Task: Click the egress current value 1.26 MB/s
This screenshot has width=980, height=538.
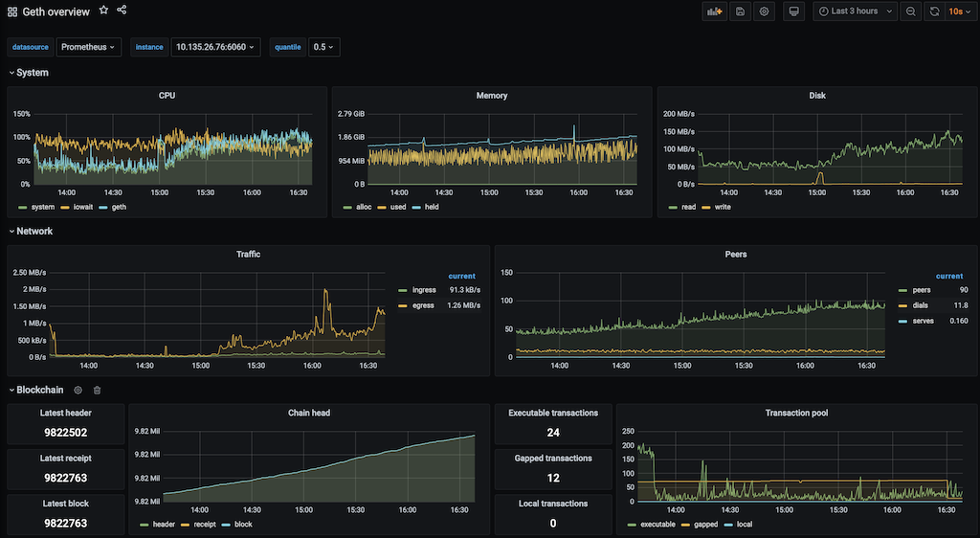Action: 464,305
